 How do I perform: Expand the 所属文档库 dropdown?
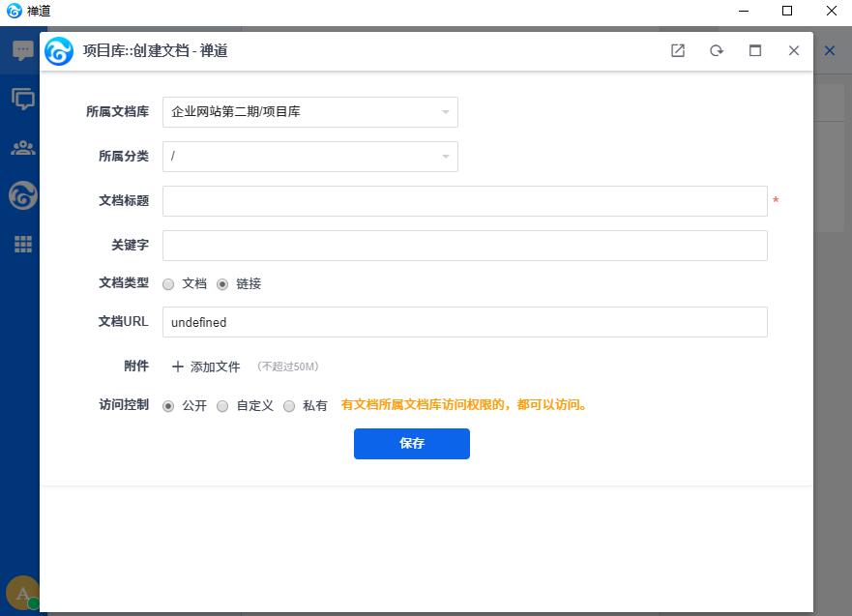309,112
